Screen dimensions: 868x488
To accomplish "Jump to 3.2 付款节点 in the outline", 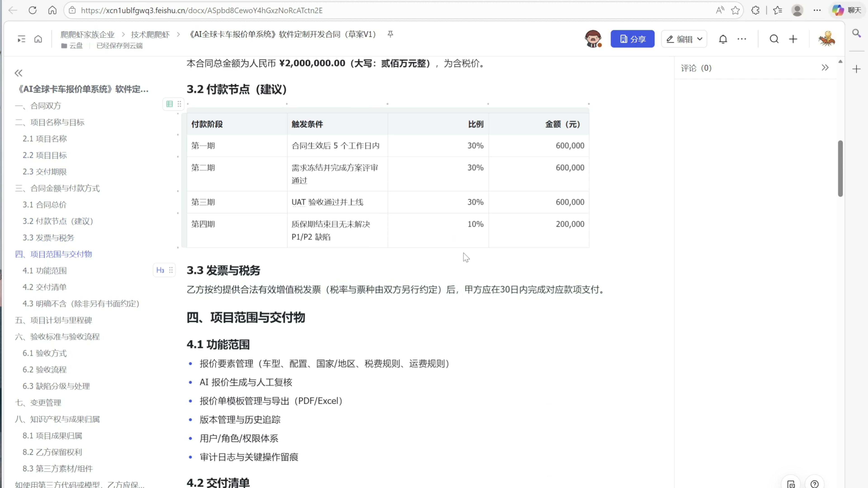I will [x=58, y=221].
